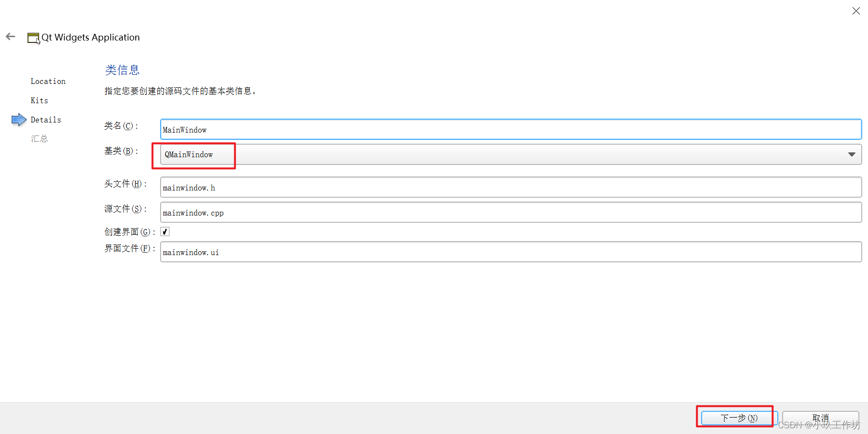
Task: Select the QMainWindow base class combo box
Action: pyautogui.click(x=511, y=154)
